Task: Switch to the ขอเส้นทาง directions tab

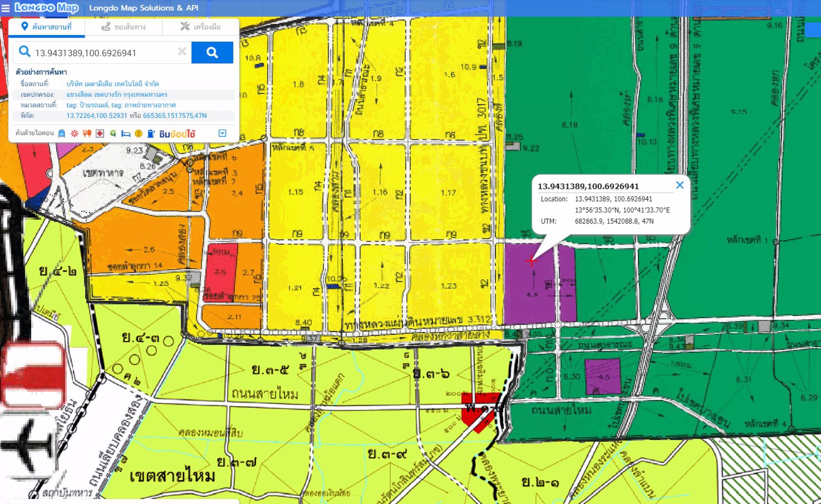Action: [123, 27]
